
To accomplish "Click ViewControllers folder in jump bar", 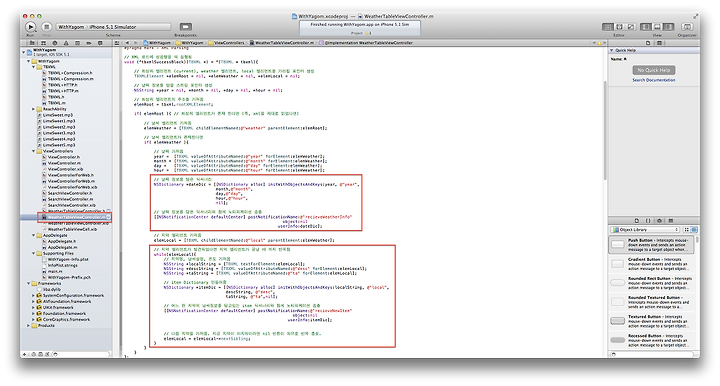I will coord(227,43).
